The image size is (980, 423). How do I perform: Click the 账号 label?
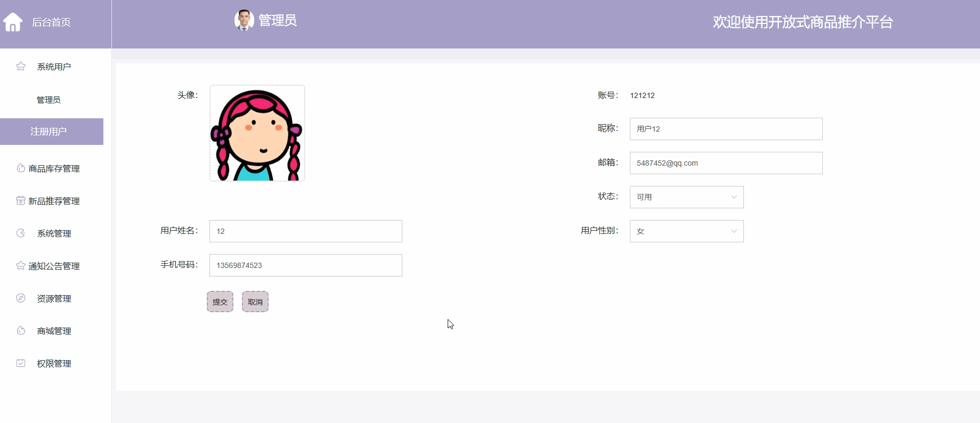(x=608, y=95)
